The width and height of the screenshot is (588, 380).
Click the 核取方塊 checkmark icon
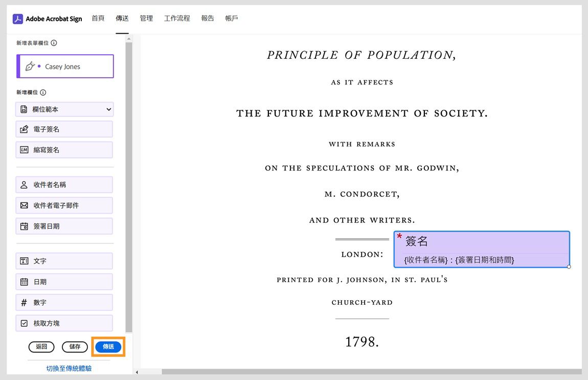click(x=24, y=323)
